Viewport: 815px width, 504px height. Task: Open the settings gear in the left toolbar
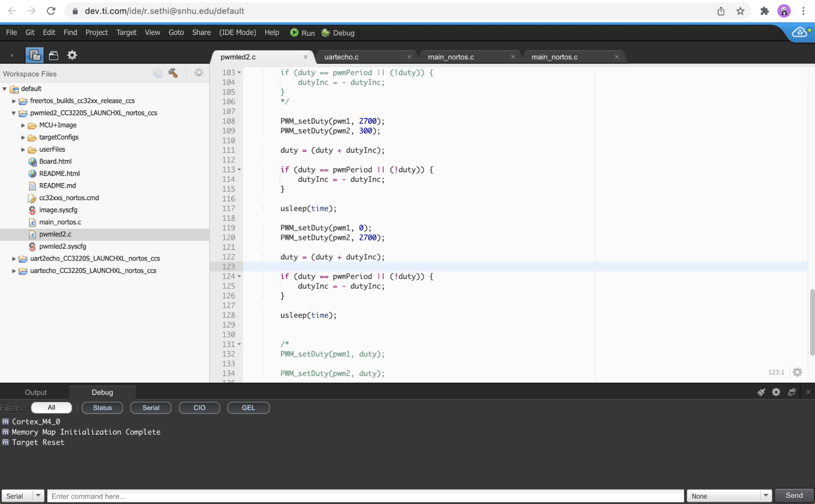(72, 55)
